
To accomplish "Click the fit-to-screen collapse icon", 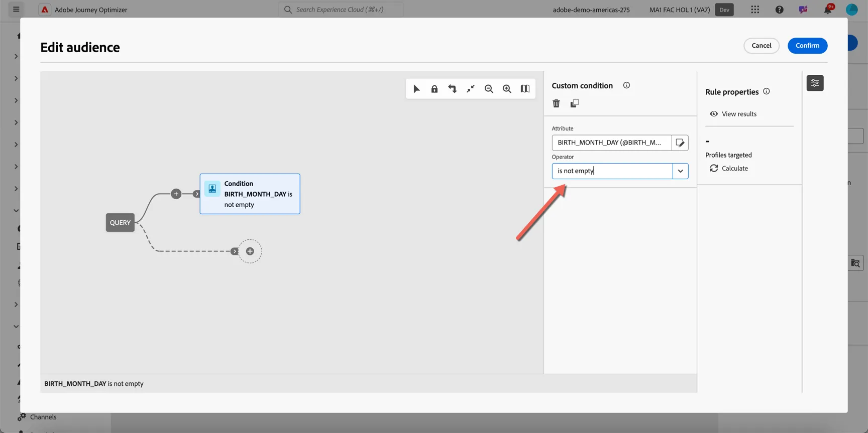I will [471, 89].
